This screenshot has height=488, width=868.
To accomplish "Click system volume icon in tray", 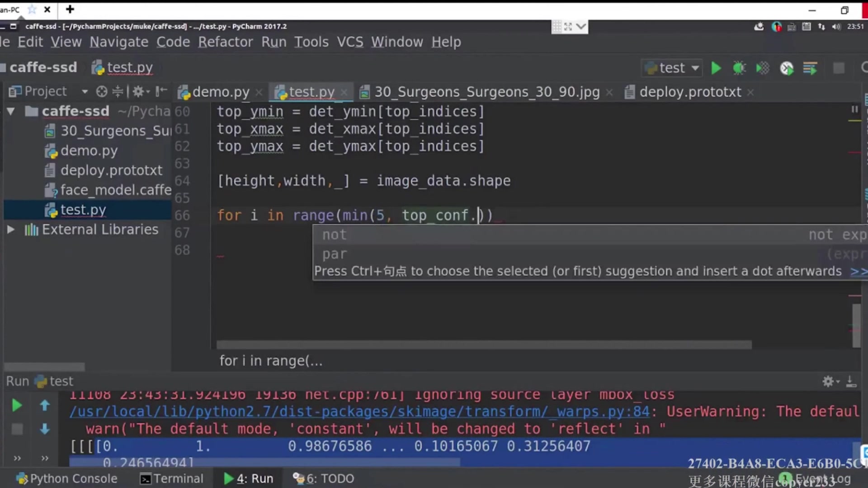I will tap(836, 27).
